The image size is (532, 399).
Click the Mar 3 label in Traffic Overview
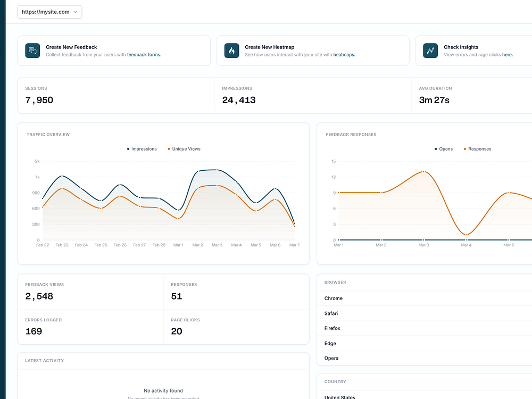click(x=217, y=245)
